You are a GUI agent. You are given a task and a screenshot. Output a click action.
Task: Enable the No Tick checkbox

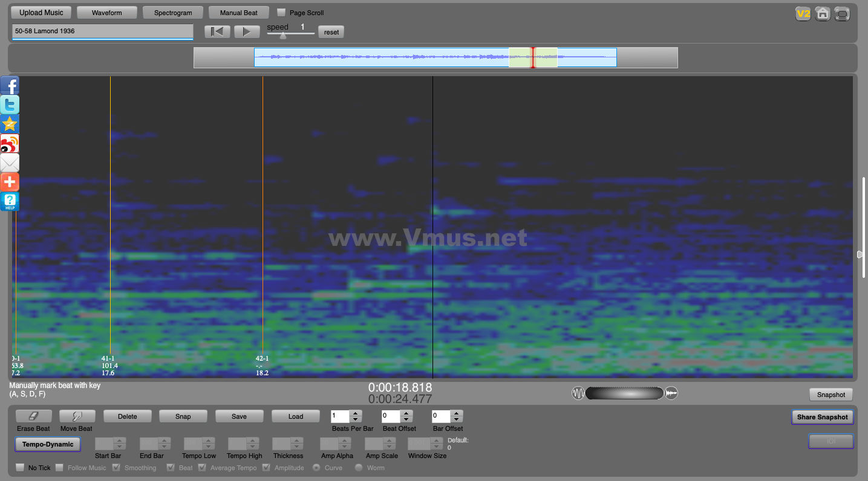pyautogui.click(x=20, y=468)
